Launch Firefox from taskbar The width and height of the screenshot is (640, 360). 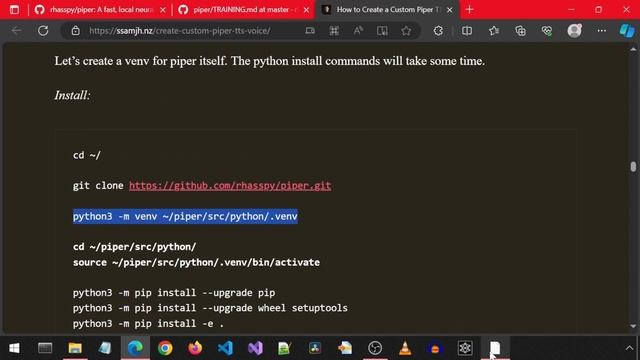coord(195,348)
